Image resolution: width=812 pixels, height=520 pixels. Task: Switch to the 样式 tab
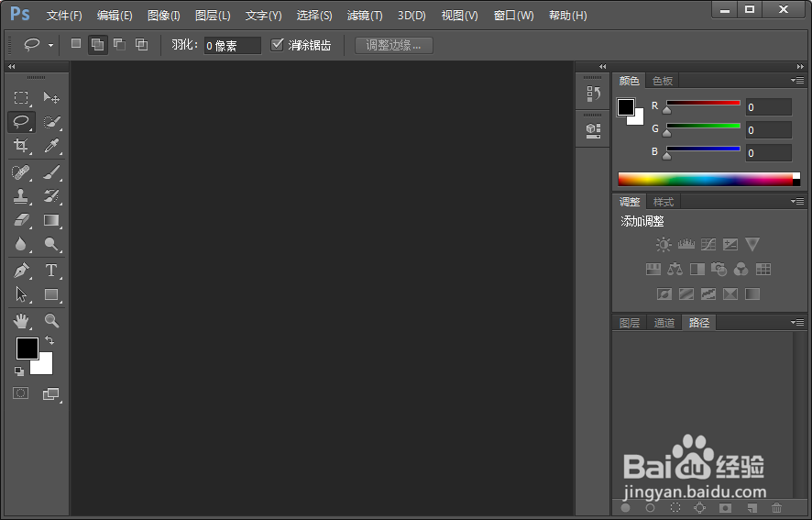[x=664, y=202]
